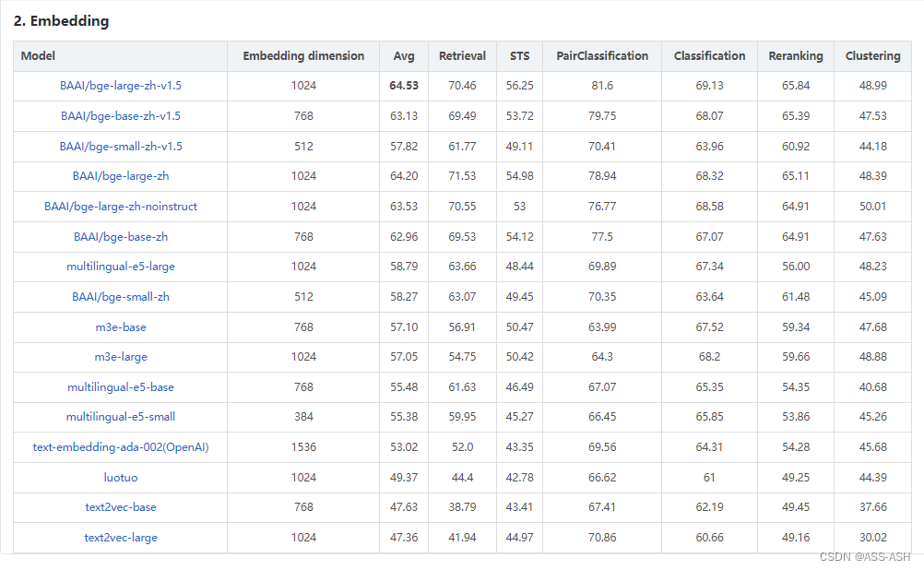Select the embedding dimension 1536 cell
Screen dimensions: 924x570
click(x=303, y=446)
